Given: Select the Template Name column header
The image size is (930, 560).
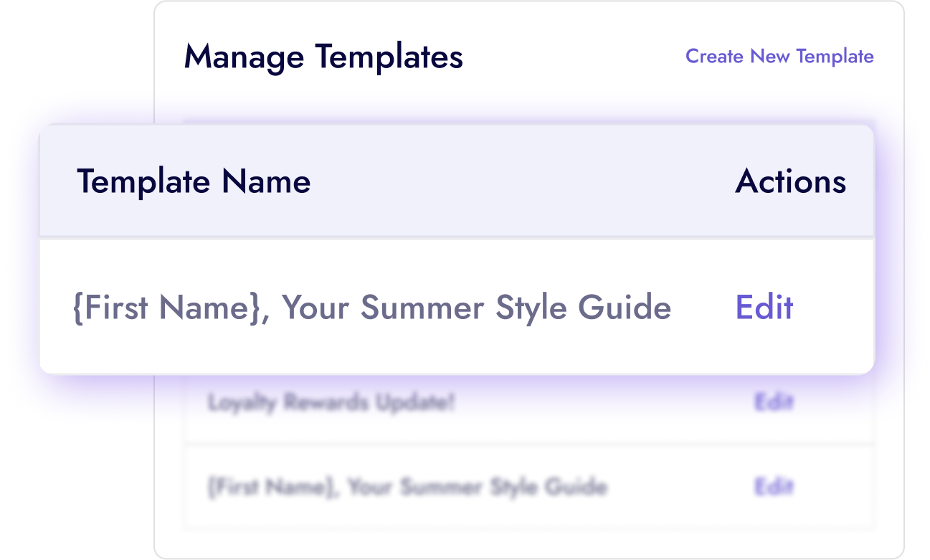Looking at the screenshot, I should [x=194, y=181].
